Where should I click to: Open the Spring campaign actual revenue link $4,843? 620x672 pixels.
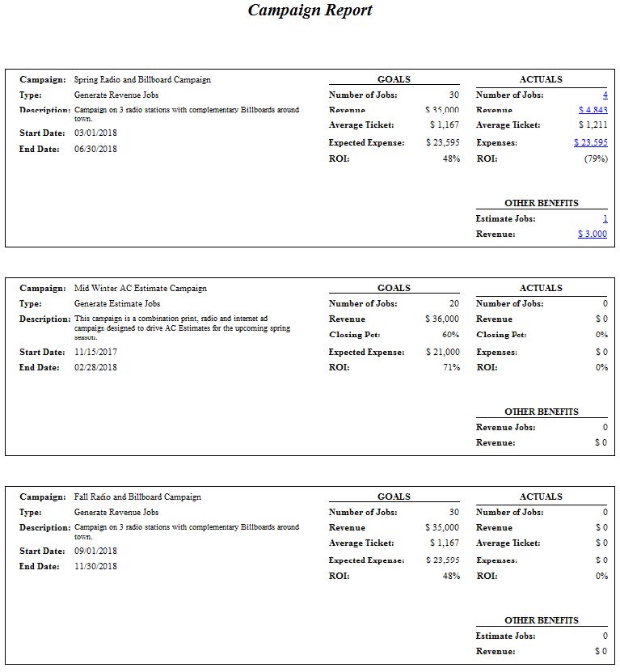tap(593, 110)
